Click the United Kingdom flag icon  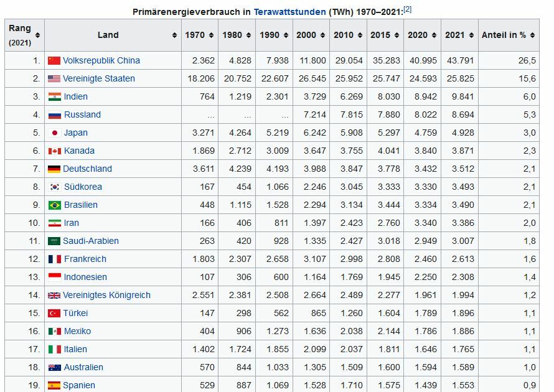click(54, 296)
